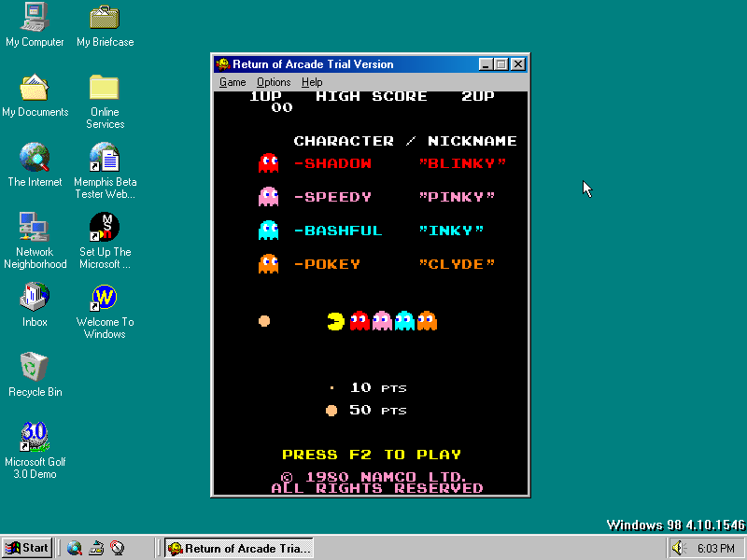Click the red Blinky ghost in the character list
This screenshot has width=747, height=560.
(268, 162)
